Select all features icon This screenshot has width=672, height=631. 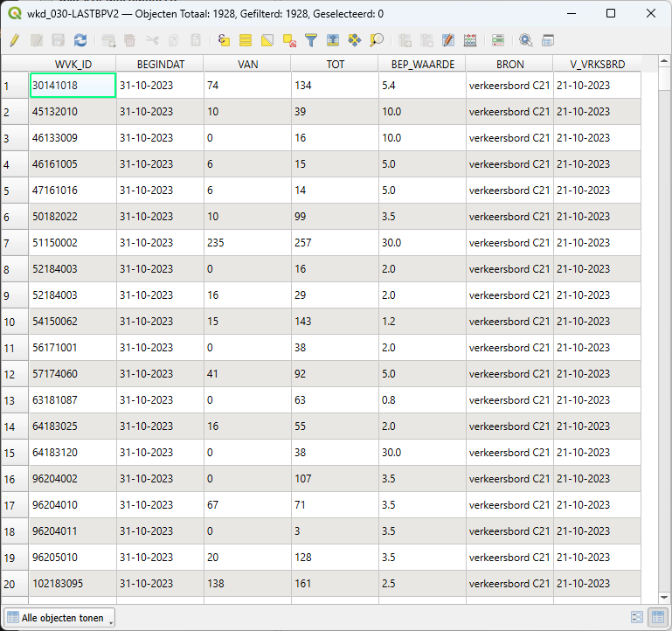246,41
